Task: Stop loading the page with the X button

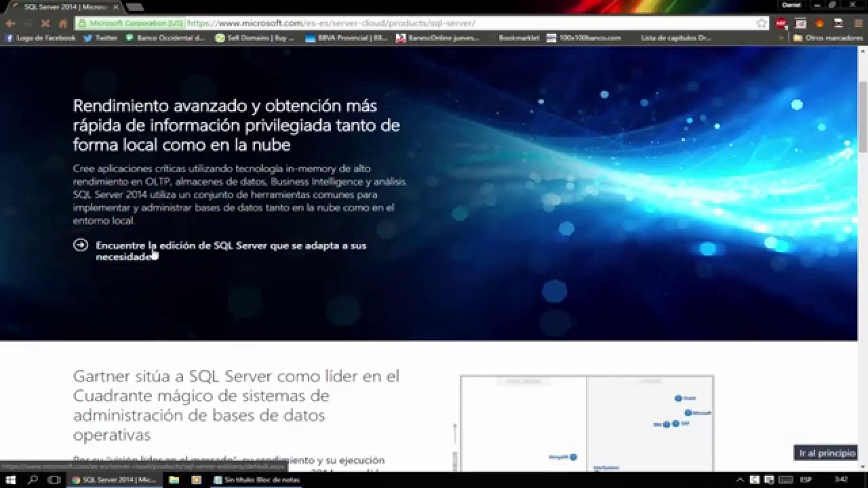Action: coord(45,23)
